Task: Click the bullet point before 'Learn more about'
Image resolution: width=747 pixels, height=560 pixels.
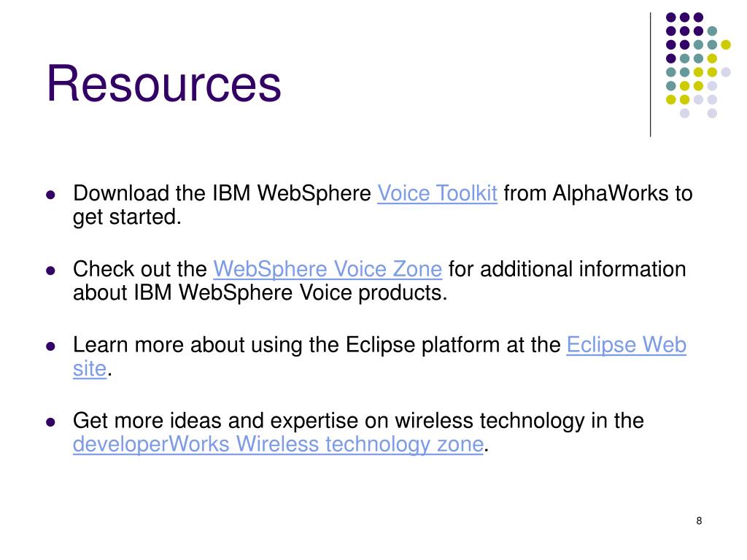Action: [x=50, y=346]
